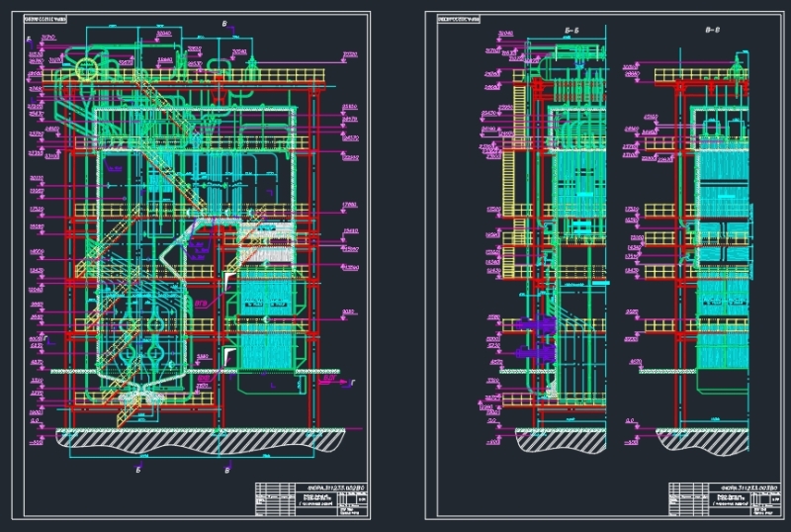Click the "Б" cut marker below left drawing

(138, 470)
